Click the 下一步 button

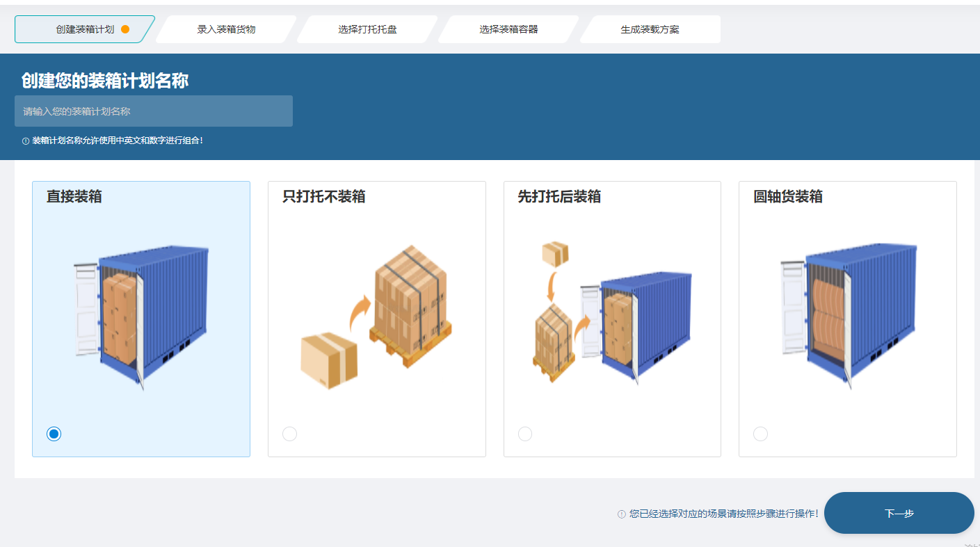pyautogui.click(x=899, y=513)
